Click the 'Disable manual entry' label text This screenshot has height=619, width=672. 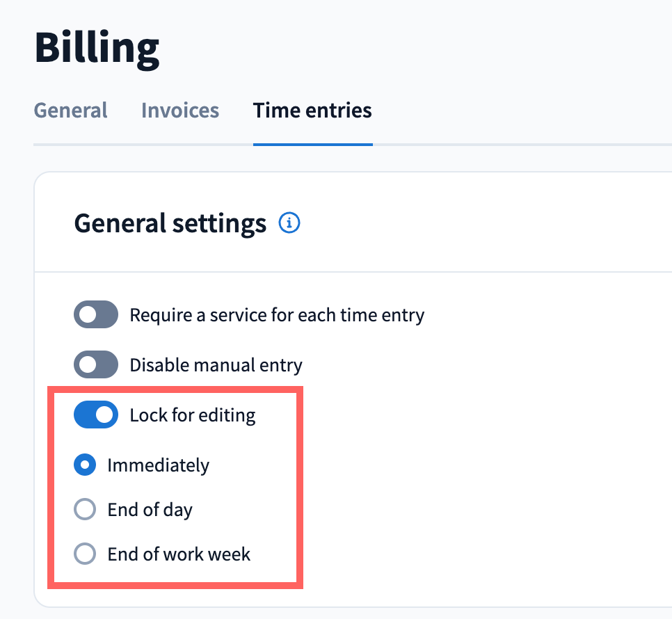(x=216, y=365)
